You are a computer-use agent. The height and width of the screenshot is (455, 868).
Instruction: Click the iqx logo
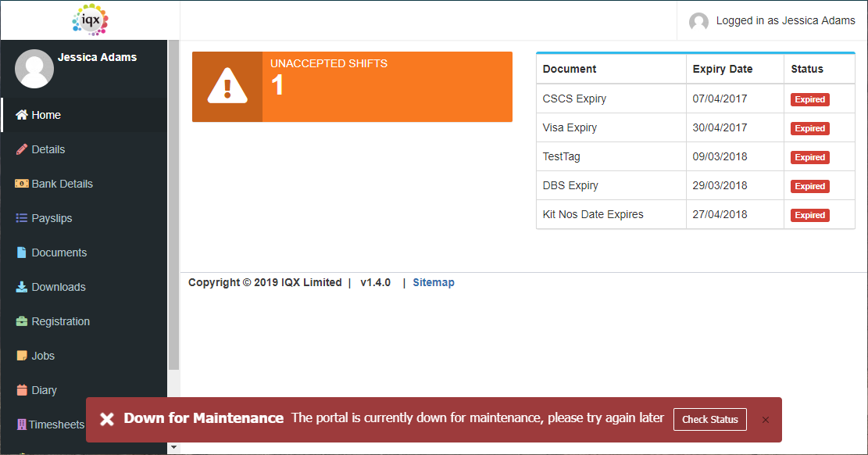tap(90, 20)
